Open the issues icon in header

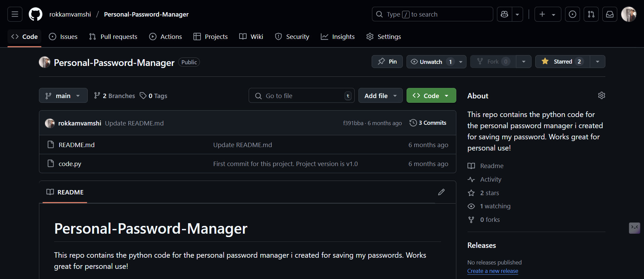[x=573, y=14]
